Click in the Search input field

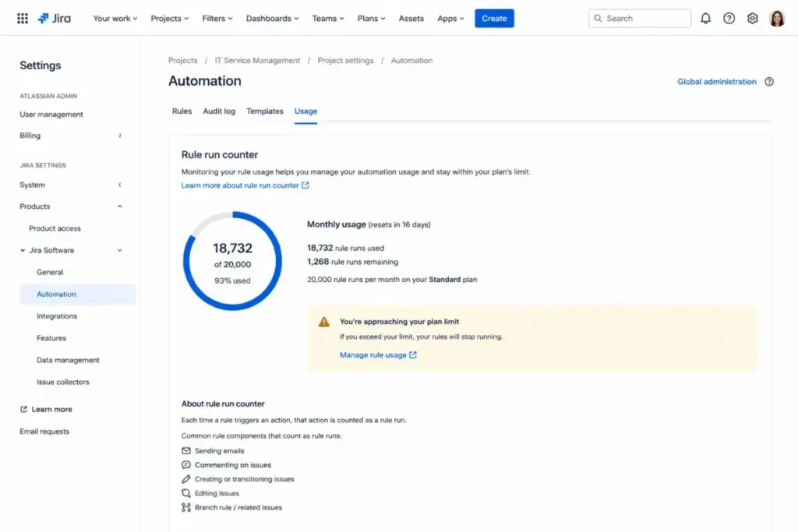click(640, 19)
